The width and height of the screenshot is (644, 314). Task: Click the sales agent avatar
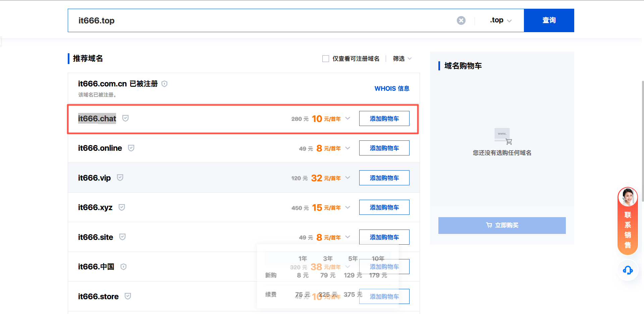[628, 197]
